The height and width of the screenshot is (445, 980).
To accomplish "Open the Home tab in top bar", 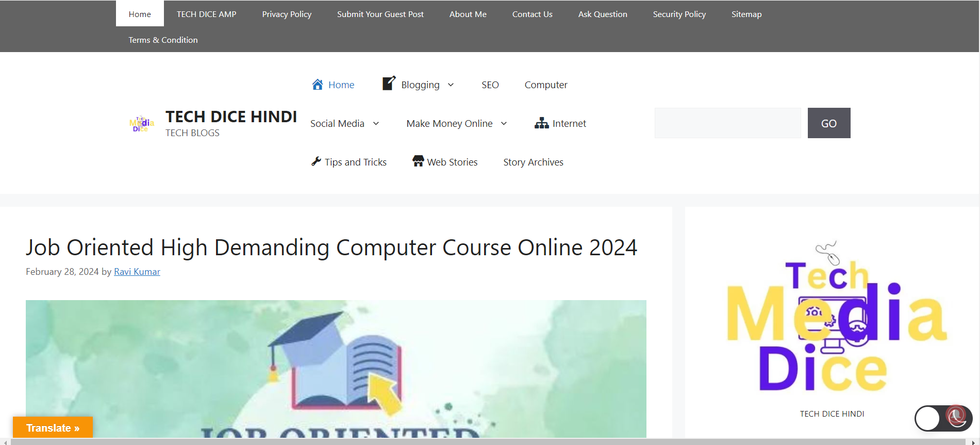I will (x=140, y=14).
